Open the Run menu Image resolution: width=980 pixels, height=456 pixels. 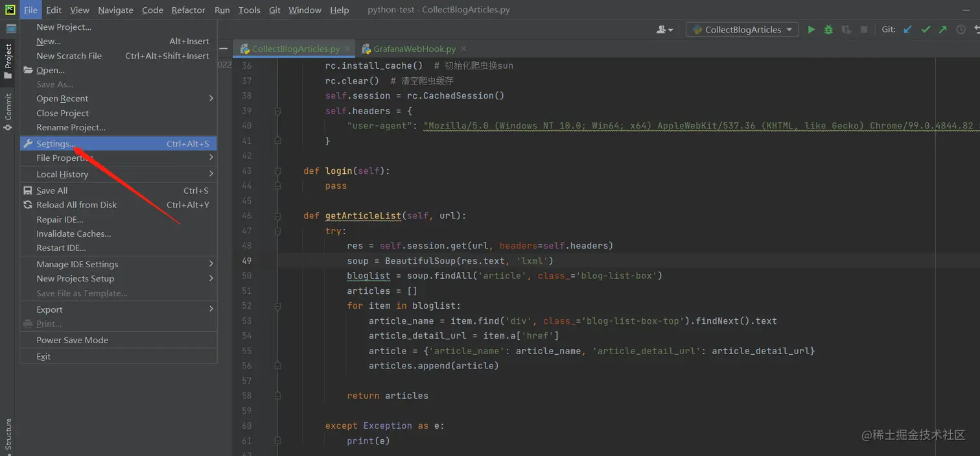tap(222, 10)
